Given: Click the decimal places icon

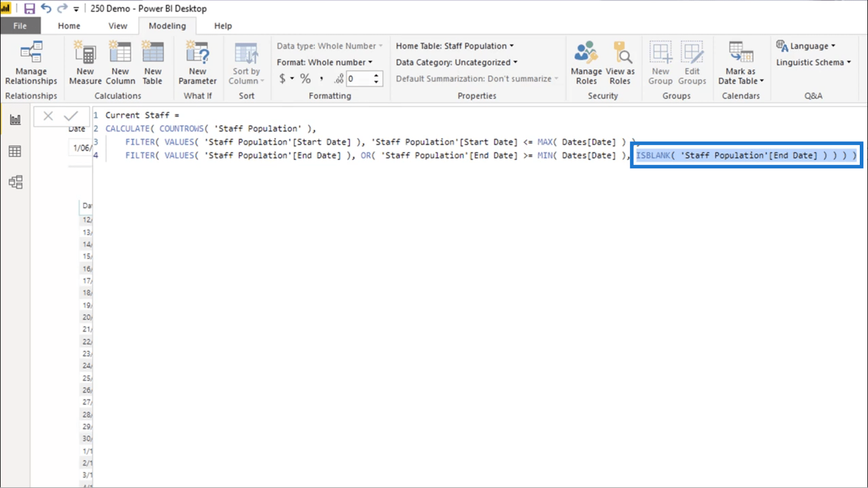Looking at the screenshot, I should click(339, 79).
